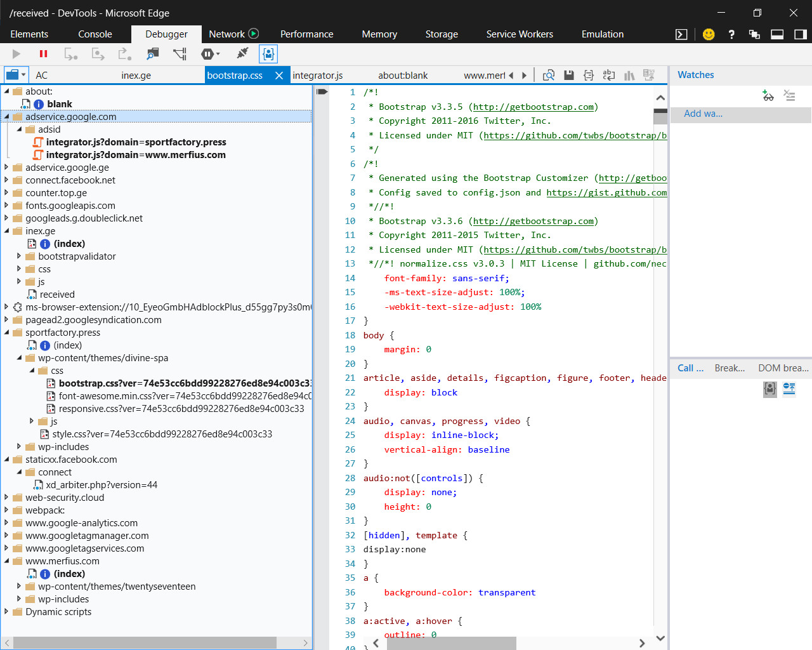Click the getbootstrap.com link on line 2

pyautogui.click(x=533, y=107)
